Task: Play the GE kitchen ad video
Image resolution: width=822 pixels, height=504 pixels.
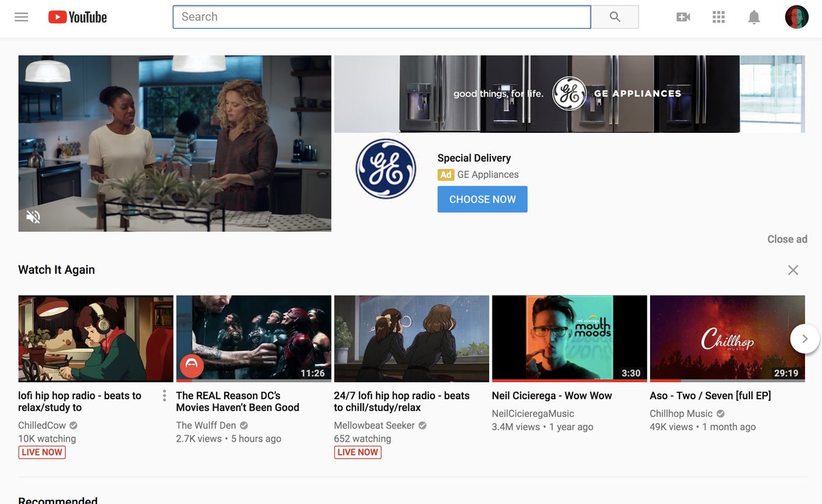Action: pos(175,143)
